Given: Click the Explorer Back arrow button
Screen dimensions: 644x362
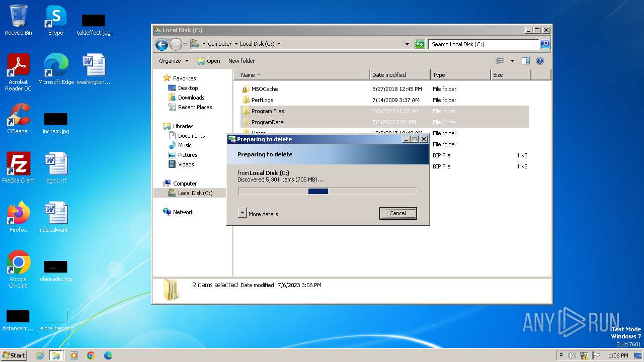Looking at the screenshot, I should pyautogui.click(x=162, y=44).
